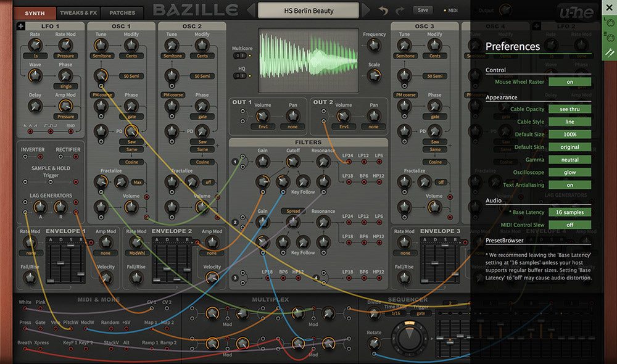This screenshot has height=364, width=617.
Task: Close the Preferences panel with X
Action: tap(609, 7)
